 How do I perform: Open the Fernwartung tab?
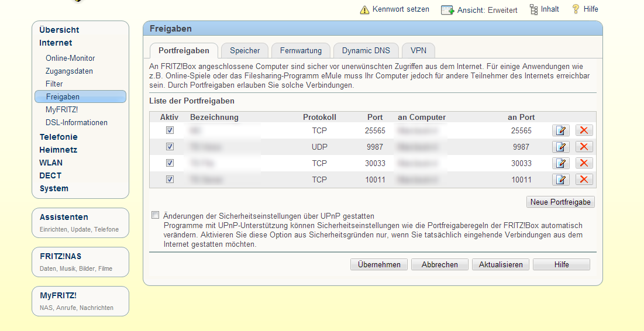point(301,51)
